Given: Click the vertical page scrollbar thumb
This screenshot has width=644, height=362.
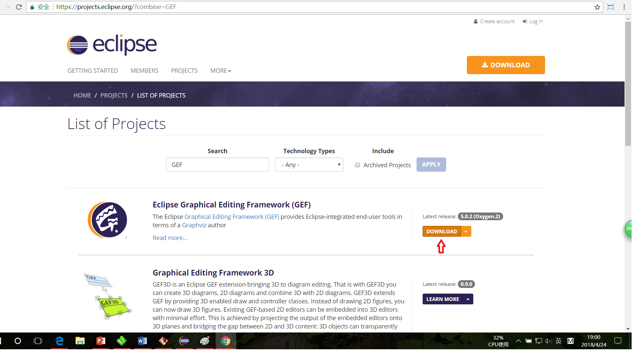Looking at the screenshot, I should coord(628,84).
